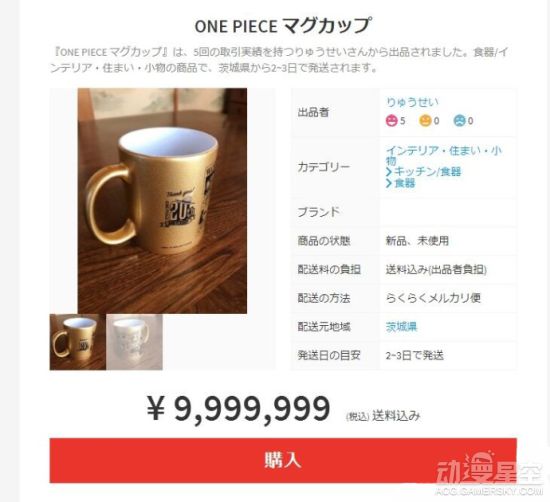This screenshot has height=502, width=550.
Task: Click the らくらくメルカリ便 delivery method text
Action: 433,298
